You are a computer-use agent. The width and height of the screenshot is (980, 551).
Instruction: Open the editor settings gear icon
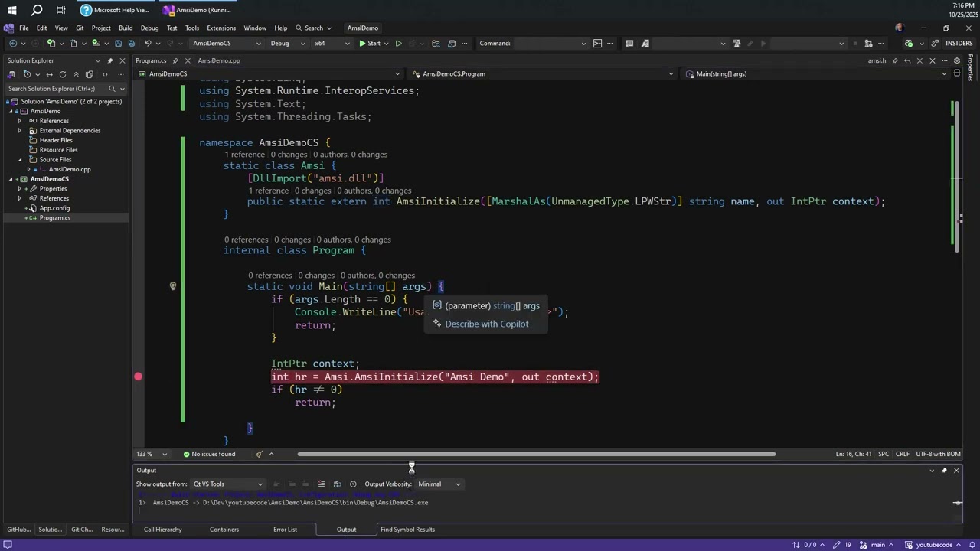(956, 60)
